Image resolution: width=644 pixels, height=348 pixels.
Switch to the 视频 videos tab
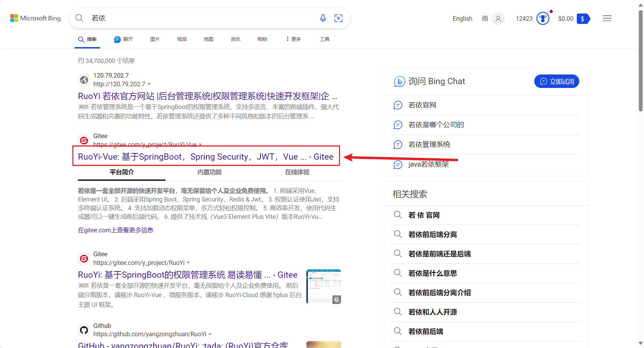182,39
